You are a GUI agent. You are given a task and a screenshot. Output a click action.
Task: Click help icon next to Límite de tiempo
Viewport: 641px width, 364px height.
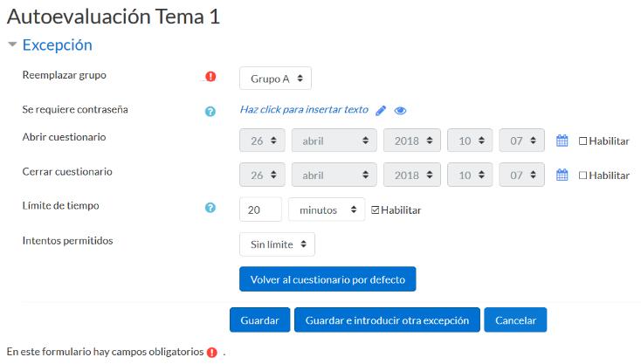point(210,208)
